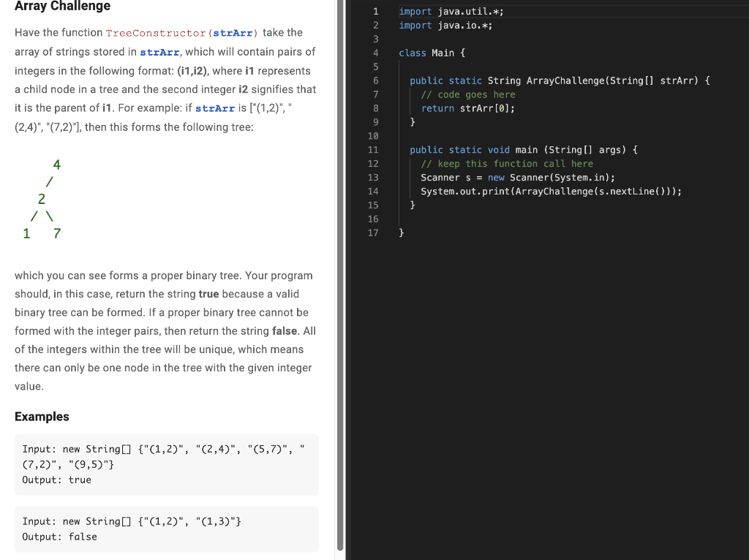Click the vertical scrollbar between the panels

click(x=341, y=278)
